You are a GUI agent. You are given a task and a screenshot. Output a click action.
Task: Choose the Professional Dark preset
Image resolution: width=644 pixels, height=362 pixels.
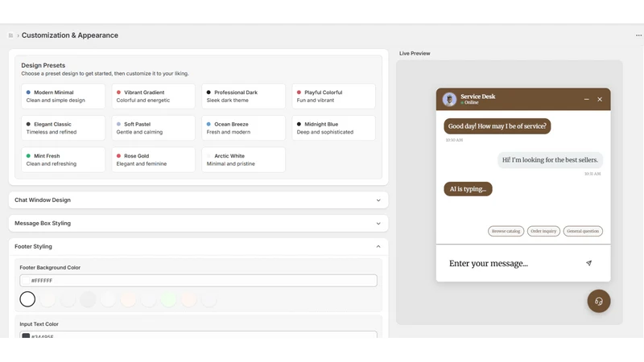click(x=244, y=96)
